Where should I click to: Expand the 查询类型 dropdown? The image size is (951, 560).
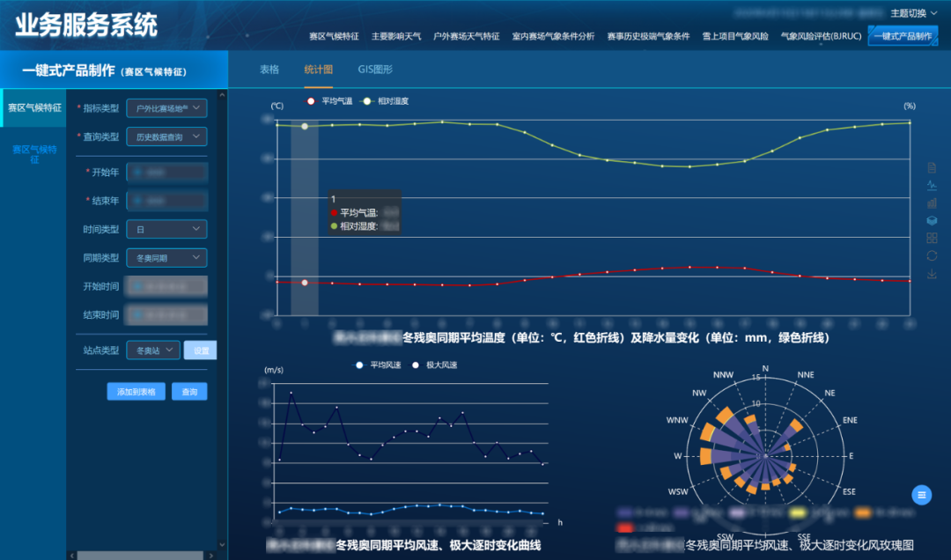[166, 136]
